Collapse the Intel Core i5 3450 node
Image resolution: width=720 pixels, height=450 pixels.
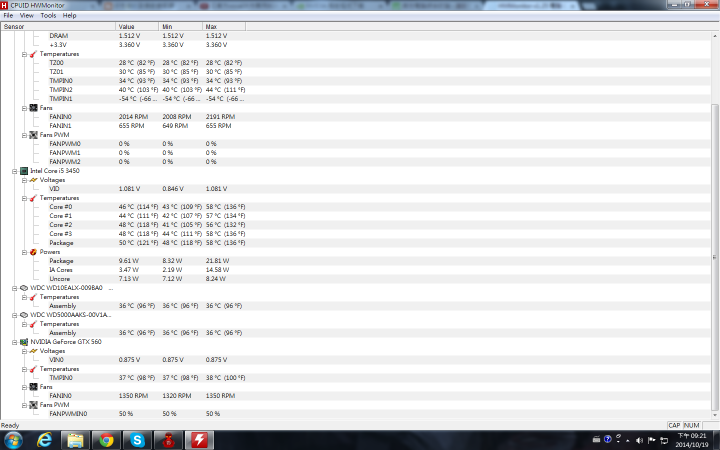click(14, 171)
